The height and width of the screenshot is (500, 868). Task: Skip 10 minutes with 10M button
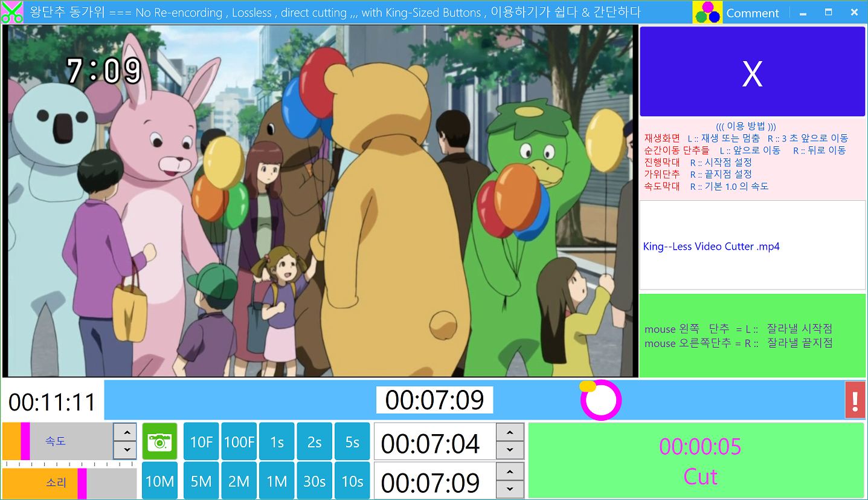pos(160,481)
